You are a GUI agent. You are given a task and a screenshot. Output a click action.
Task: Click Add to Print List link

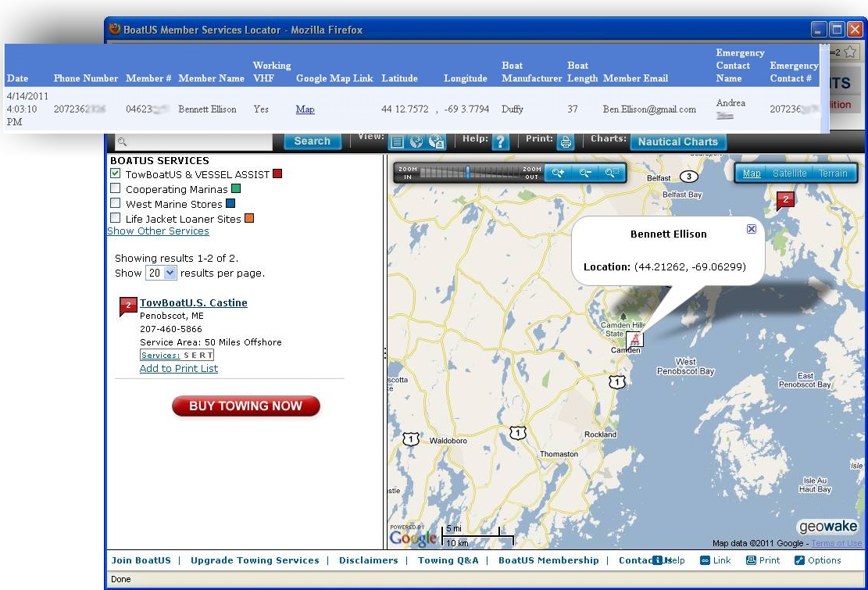[x=179, y=369]
